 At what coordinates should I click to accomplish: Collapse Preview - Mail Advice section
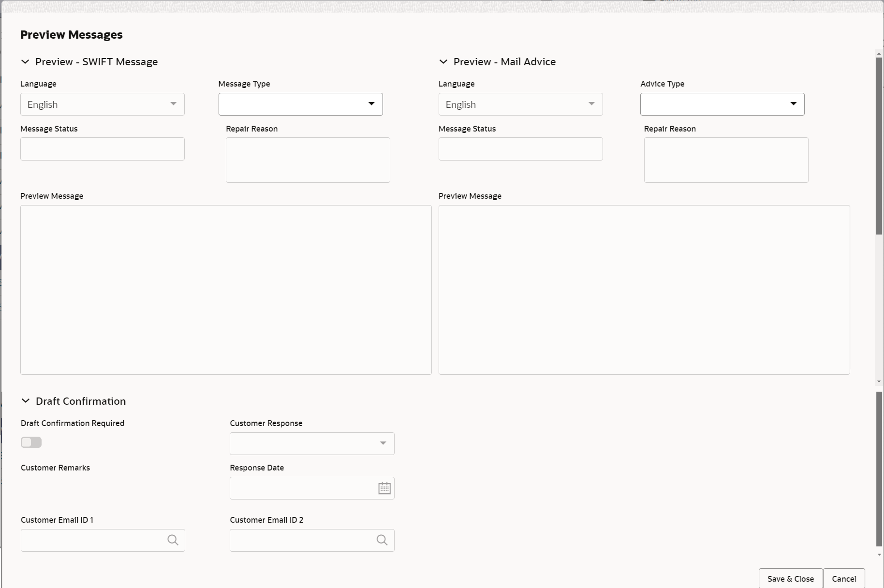click(x=443, y=62)
